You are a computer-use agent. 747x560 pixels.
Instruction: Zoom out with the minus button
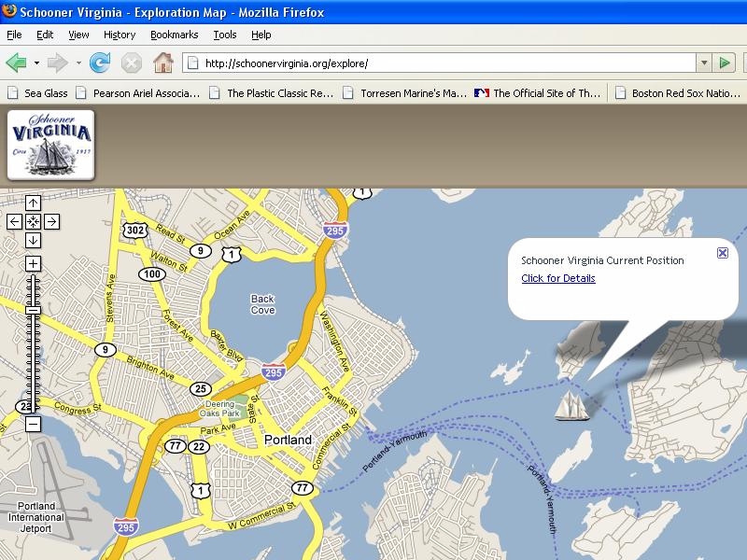33,424
